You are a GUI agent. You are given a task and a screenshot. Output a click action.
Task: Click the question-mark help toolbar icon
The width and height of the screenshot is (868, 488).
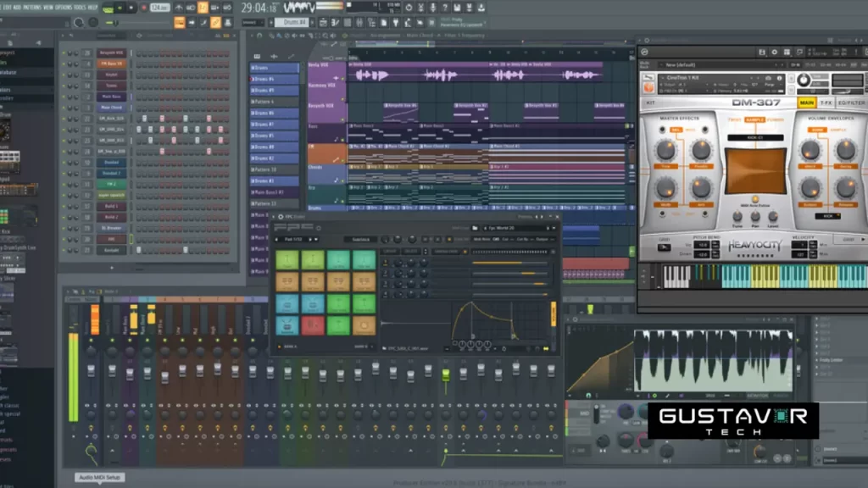[445, 8]
